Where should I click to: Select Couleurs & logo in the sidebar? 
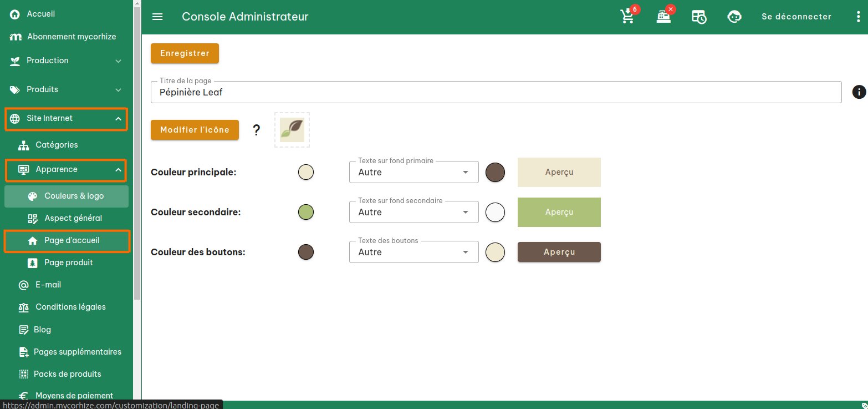(x=73, y=196)
